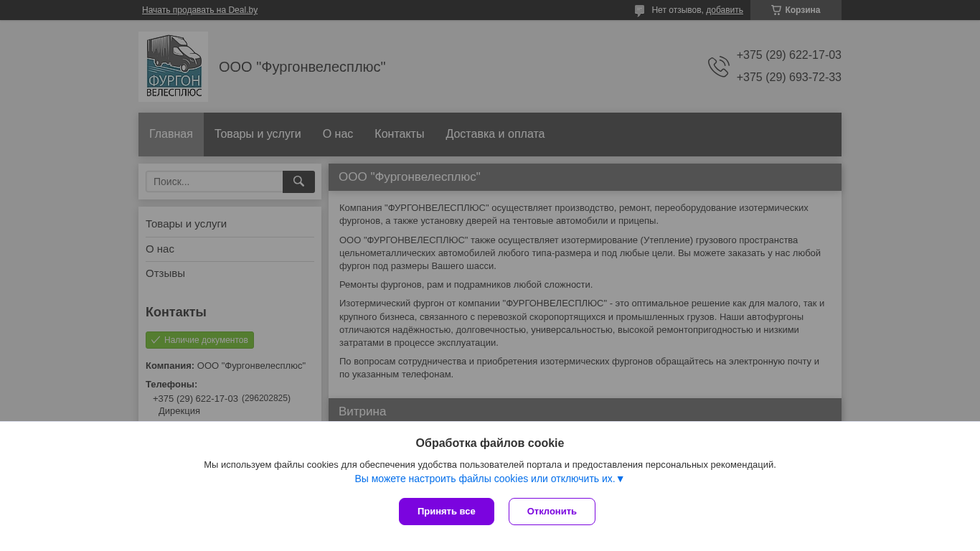
Task: Open the Корзина shopping cart
Action: tap(796, 10)
